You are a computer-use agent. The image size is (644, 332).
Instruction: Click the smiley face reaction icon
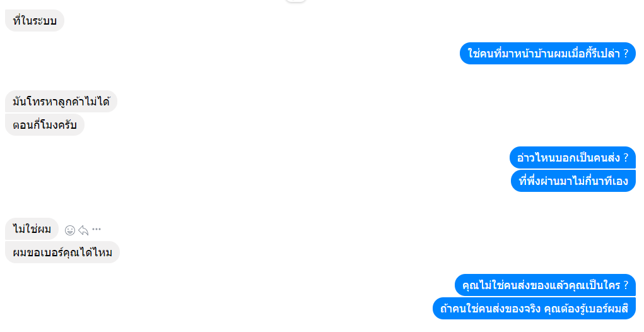point(70,230)
